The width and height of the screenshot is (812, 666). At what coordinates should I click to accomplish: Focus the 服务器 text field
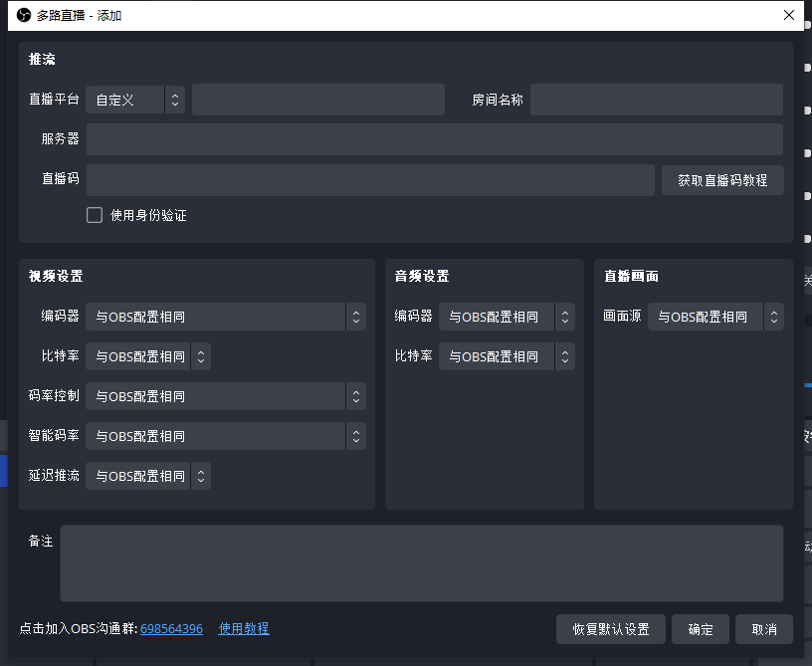pyautogui.click(x=434, y=139)
